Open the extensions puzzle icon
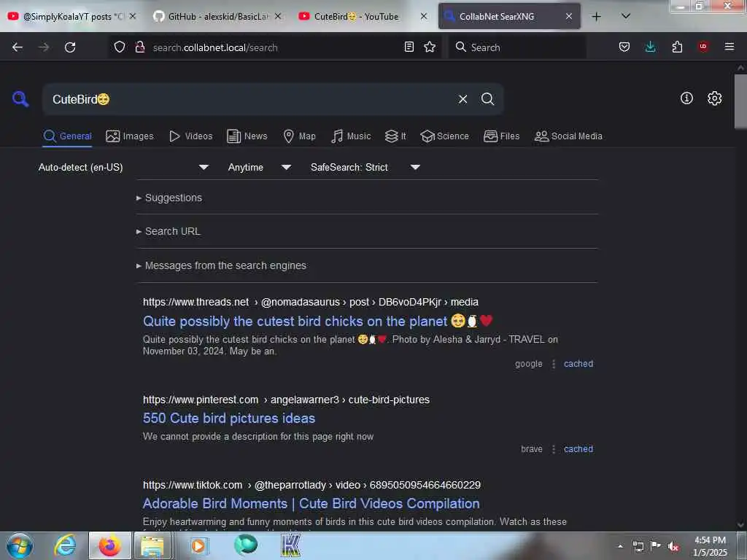The image size is (747, 560). 677,47
